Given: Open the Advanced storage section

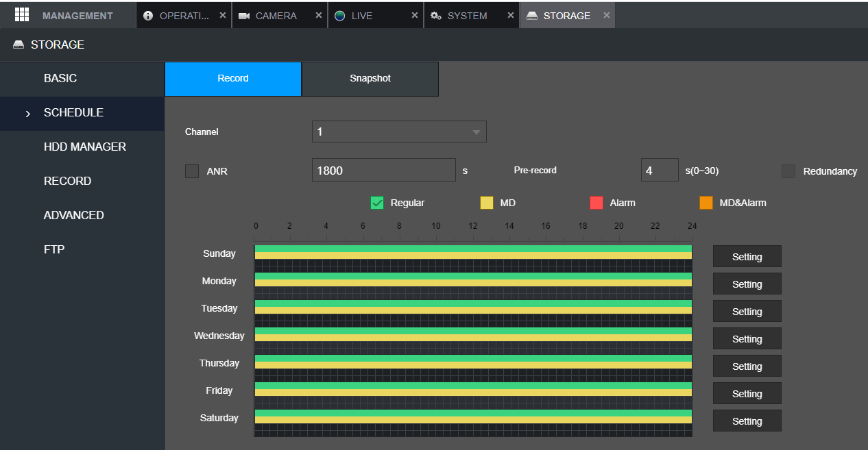Looking at the screenshot, I should point(82,216).
